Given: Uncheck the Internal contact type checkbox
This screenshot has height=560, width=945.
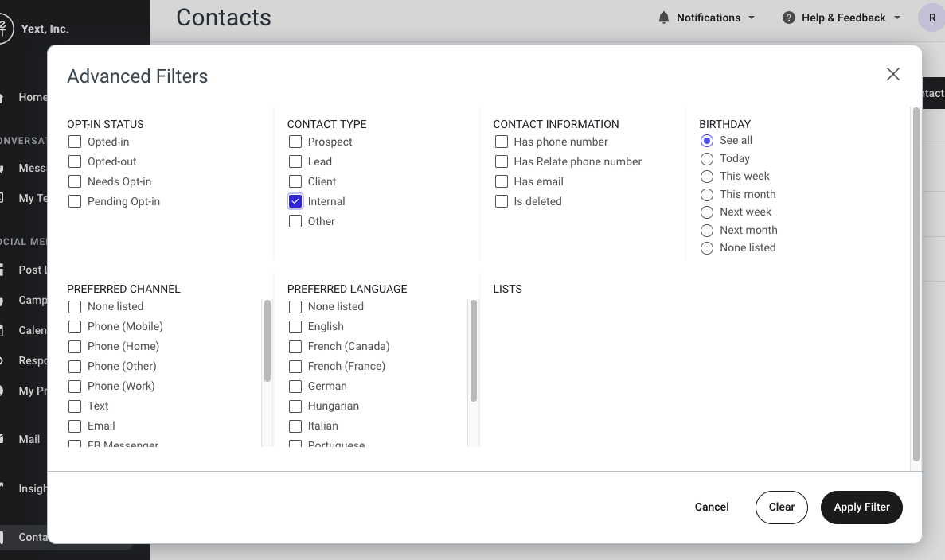Looking at the screenshot, I should click(x=295, y=201).
